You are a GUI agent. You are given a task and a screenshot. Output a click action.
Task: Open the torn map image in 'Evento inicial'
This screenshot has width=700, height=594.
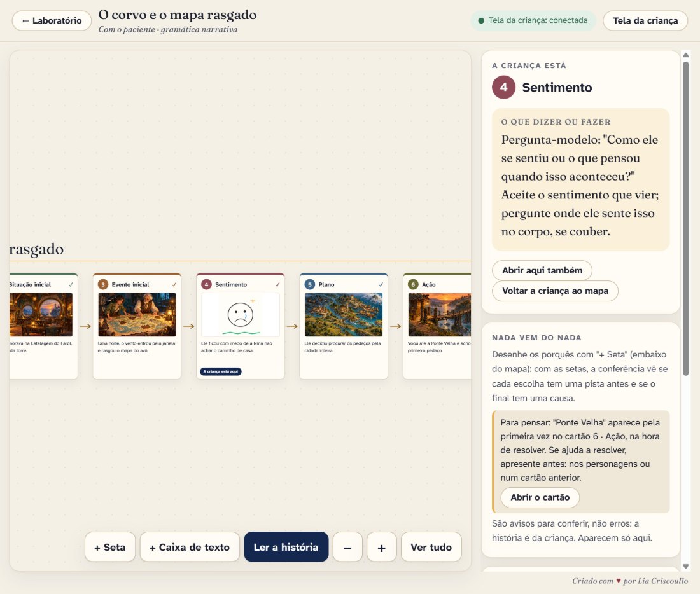[x=137, y=315]
